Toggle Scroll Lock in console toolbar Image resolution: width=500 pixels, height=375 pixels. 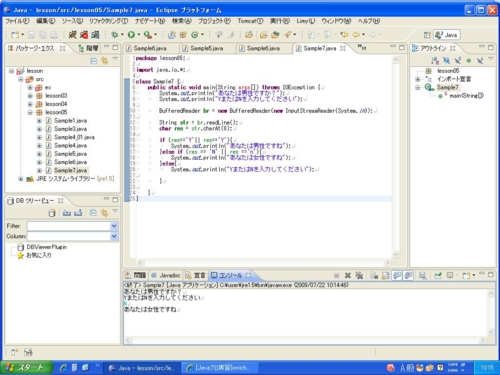[385, 275]
